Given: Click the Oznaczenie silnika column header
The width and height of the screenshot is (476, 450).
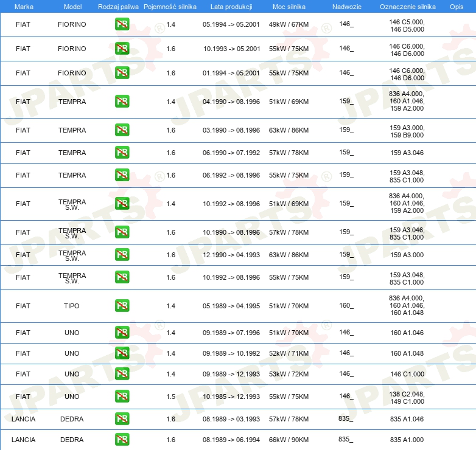Looking at the screenshot, I should [407, 7].
